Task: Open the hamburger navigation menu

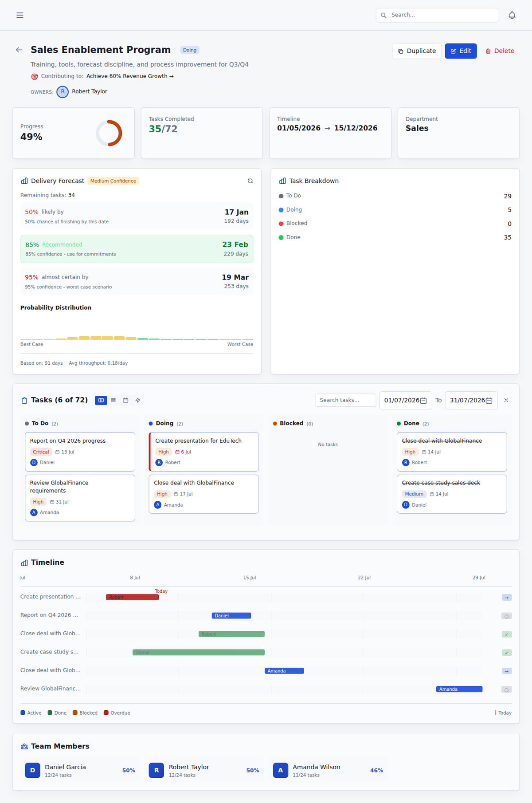Action: pos(20,15)
